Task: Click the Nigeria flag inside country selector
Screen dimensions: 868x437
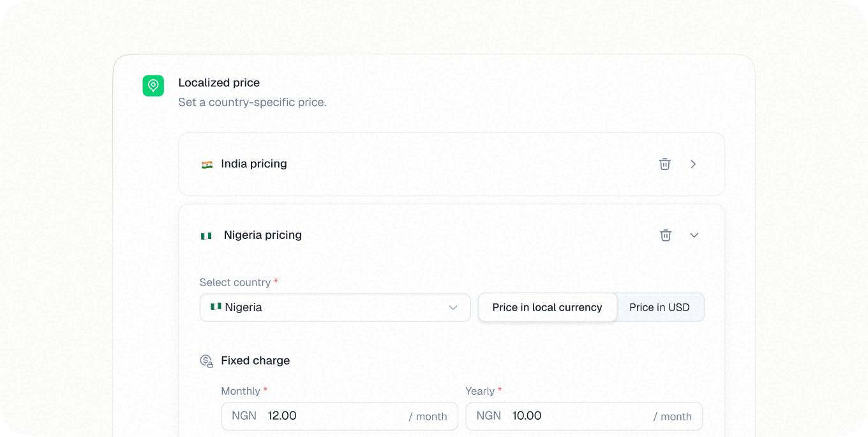Action: pyautogui.click(x=216, y=307)
